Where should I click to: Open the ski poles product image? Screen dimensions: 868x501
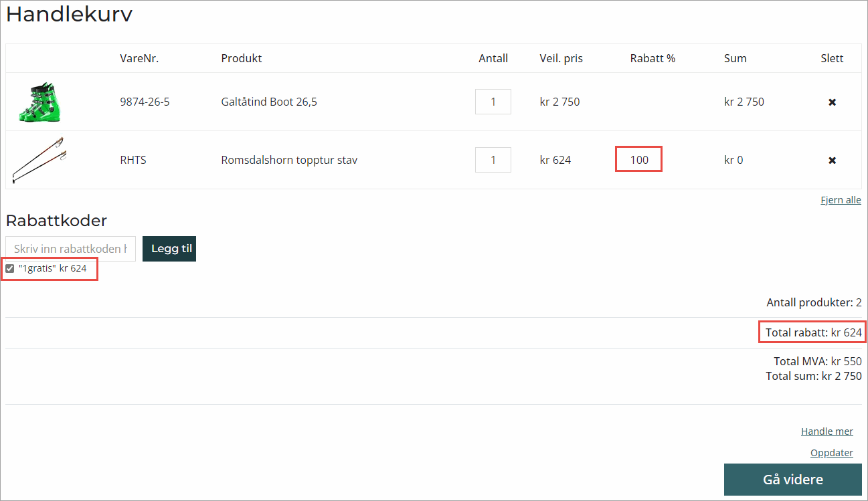(39, 160)
